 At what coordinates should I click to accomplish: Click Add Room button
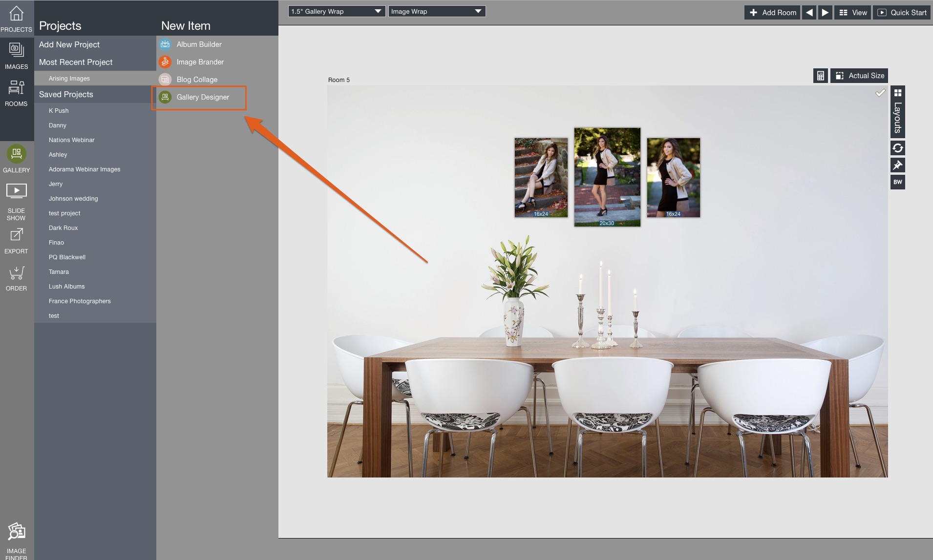(772, 13)
